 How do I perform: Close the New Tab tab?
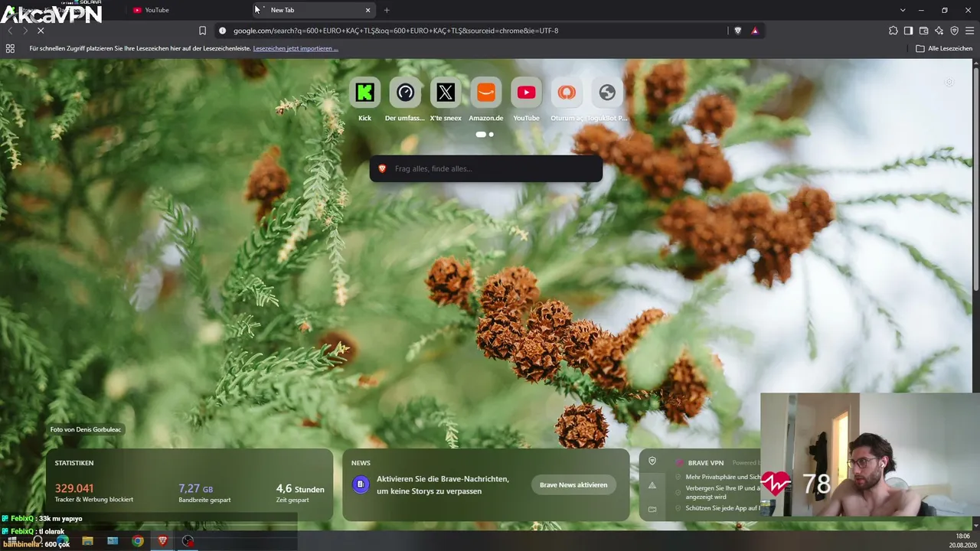pyautogui.click(x=367, y=10)
